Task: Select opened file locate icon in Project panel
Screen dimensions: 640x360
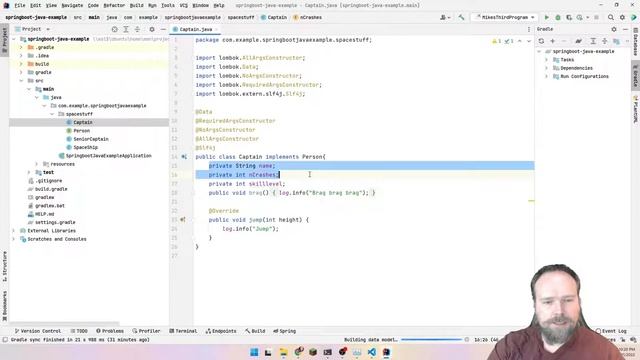Action: 115,29
